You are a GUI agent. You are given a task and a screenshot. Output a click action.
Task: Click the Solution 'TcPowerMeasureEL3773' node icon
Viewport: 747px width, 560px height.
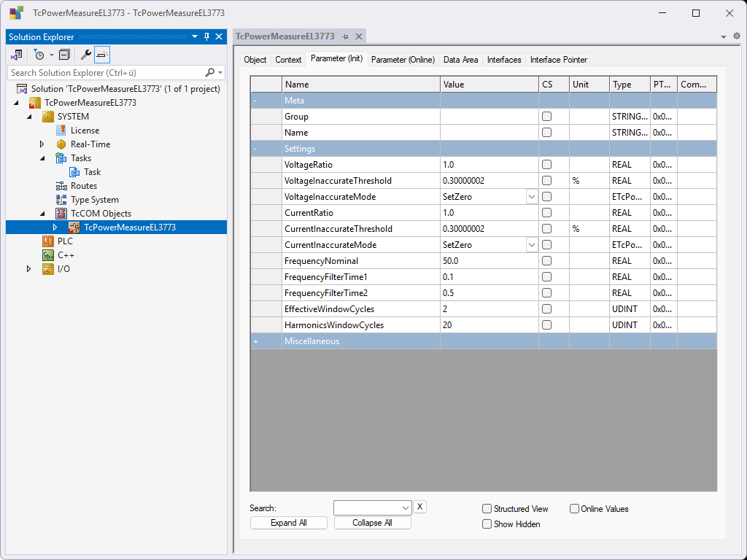tap(22, 89)
